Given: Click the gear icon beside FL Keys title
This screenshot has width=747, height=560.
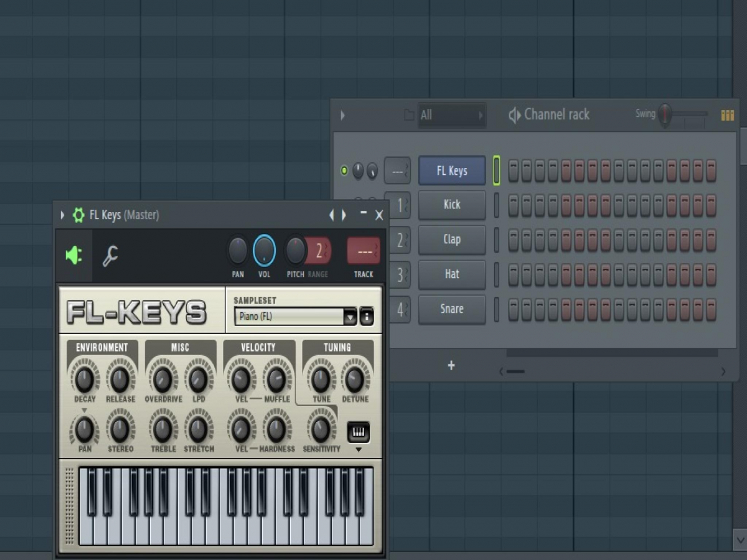Looking at the screenshot, I should [78, 215].
